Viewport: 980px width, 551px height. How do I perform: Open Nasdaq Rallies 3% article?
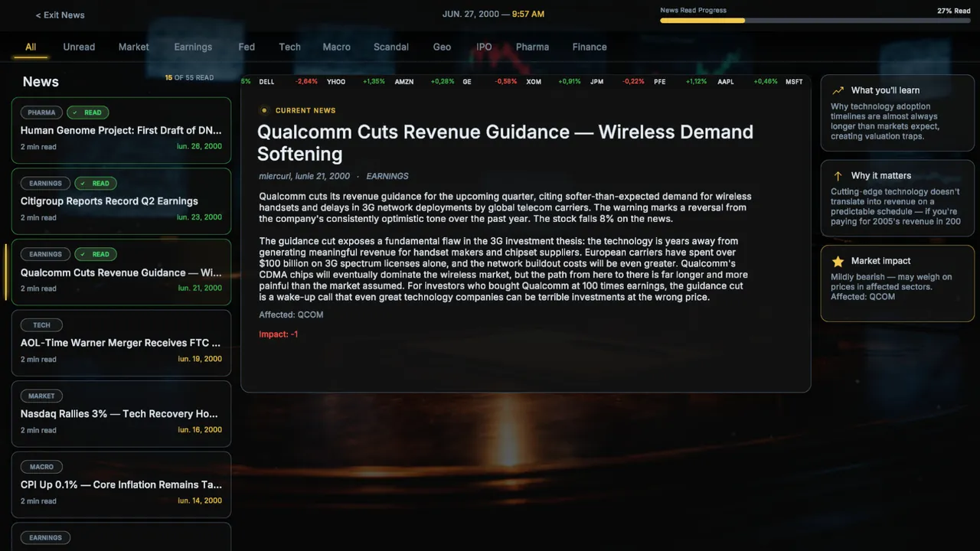pos(121,414)
